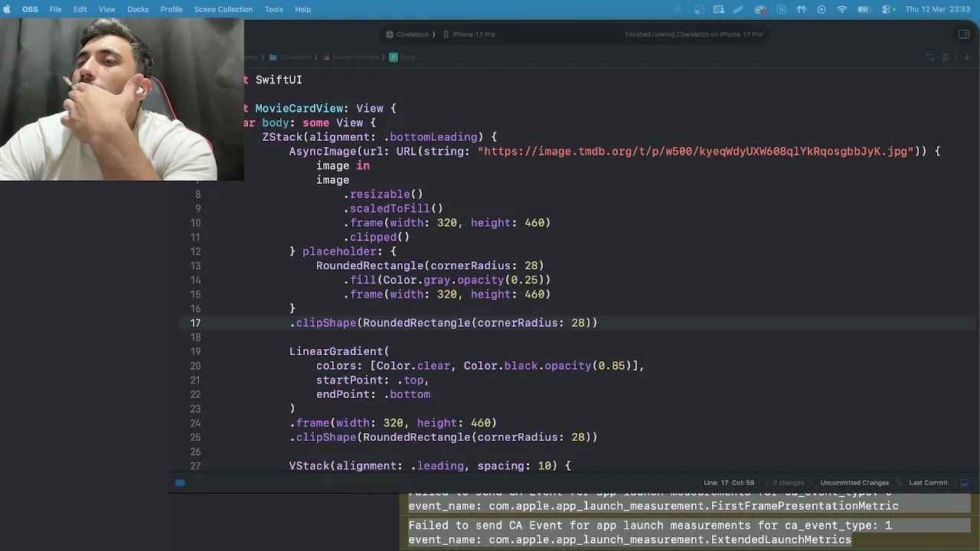Click the Finished running CineMatch status
The image size is (980, 551).
[x=694, y=34]
